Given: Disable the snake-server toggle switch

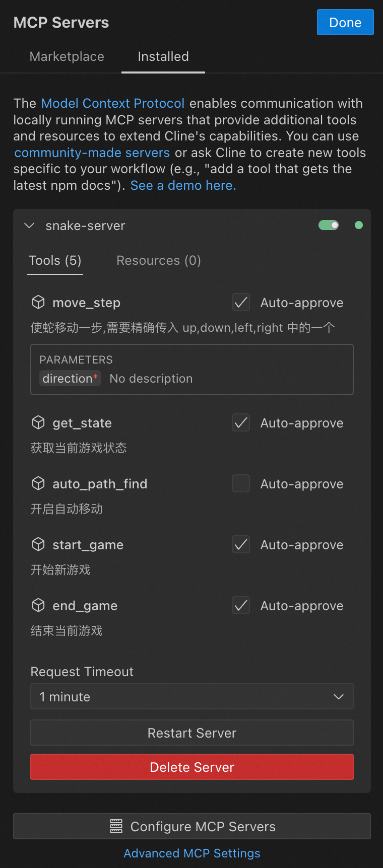Looking at the screenshot, I should click(329, 225).
